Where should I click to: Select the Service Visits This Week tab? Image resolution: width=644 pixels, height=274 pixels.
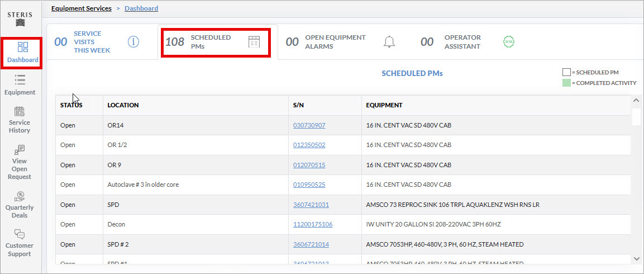(x=102, y=42)
